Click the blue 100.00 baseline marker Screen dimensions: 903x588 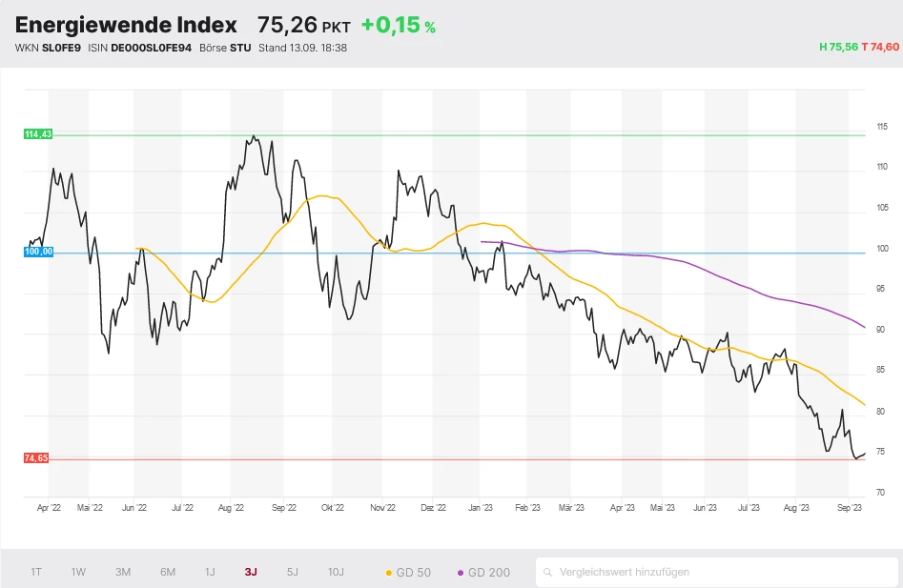(x=38, y=252)
